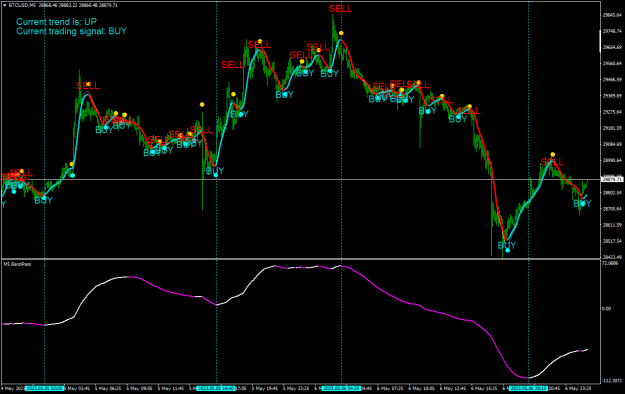Click the '6 May 15:25' time label
Screen dimensions: 625x394
(484, 388)
